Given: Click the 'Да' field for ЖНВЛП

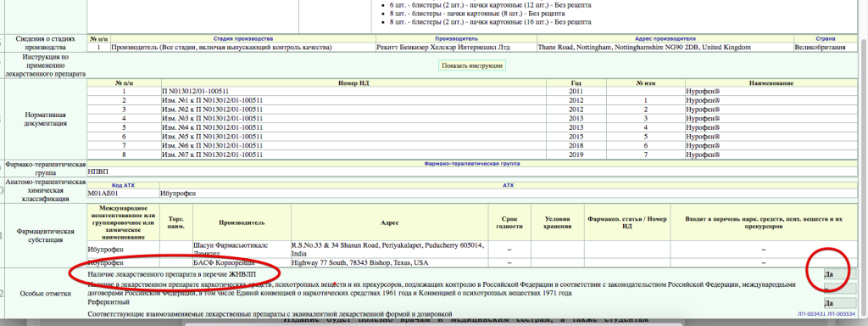Looking at the screenshot, I should coord(840,274).
